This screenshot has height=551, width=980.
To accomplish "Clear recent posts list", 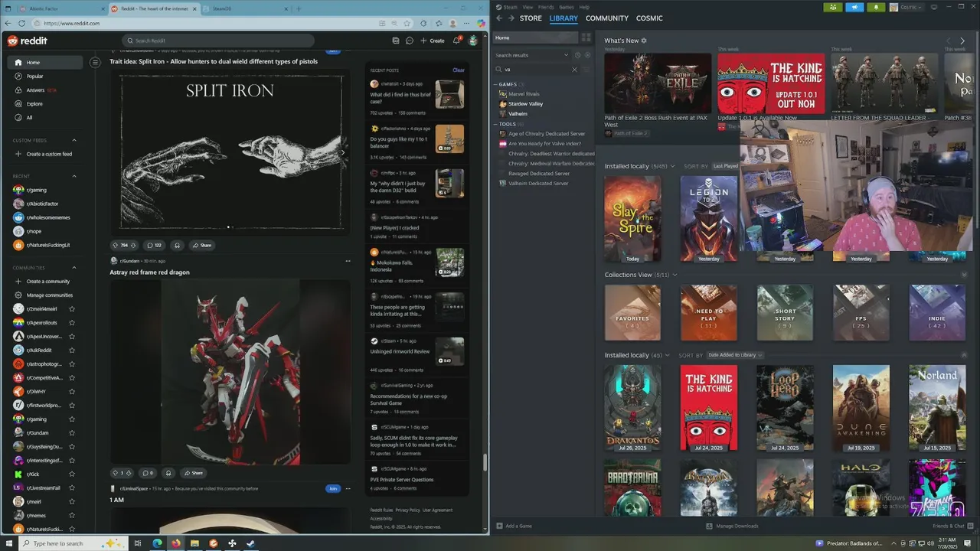I will pyautogui.click(x=459, y=70).
